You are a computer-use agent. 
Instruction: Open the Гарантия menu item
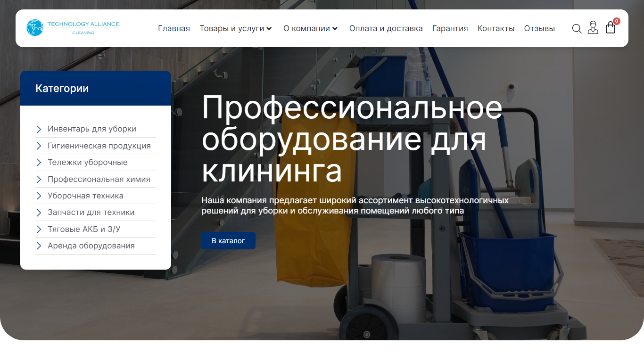[x=450, y=28]
